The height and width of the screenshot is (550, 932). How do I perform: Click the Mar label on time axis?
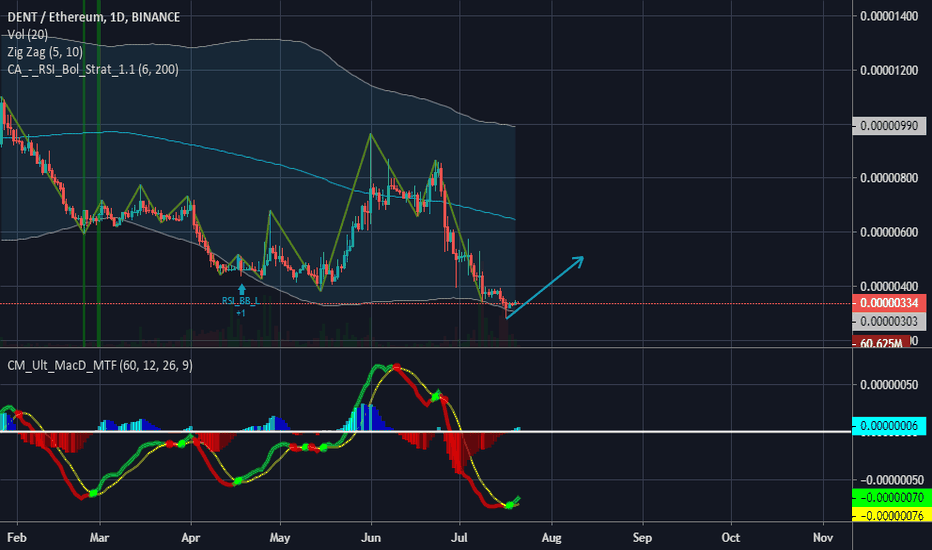(x=99, y=538)
